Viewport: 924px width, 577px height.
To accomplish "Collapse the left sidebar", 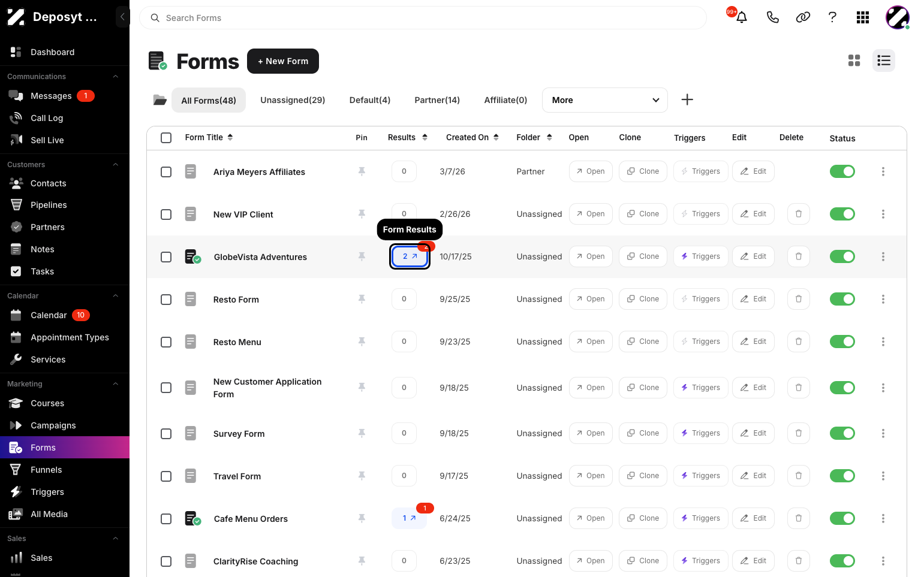I will [122, 17].
